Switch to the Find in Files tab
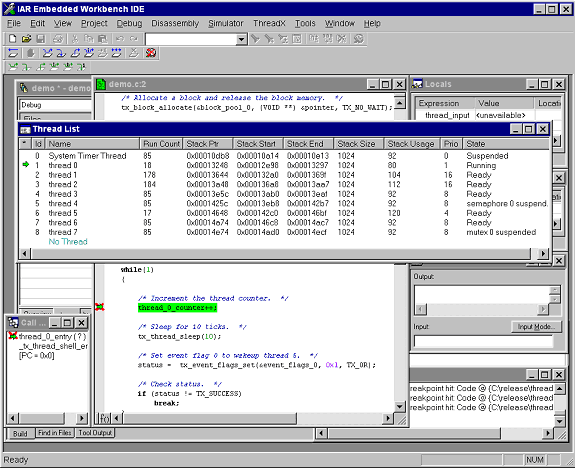This screenshot has width=575, height=468. (55, 433)
